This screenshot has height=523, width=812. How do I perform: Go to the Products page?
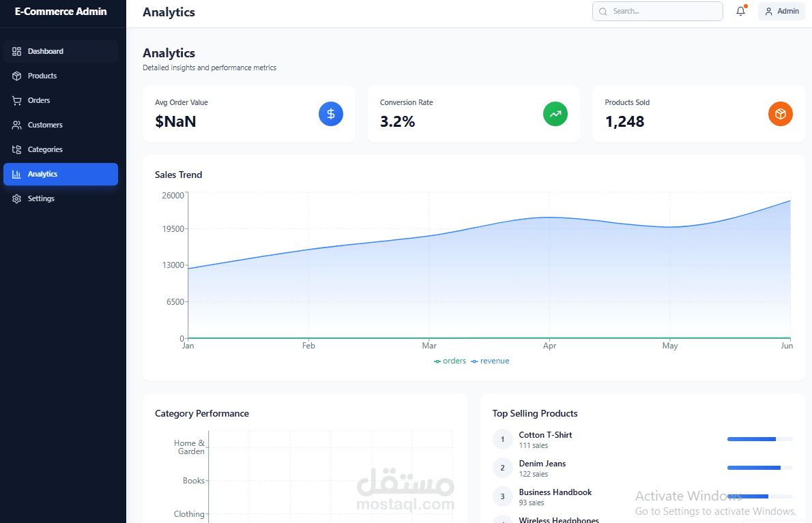[x=61, y=76]
